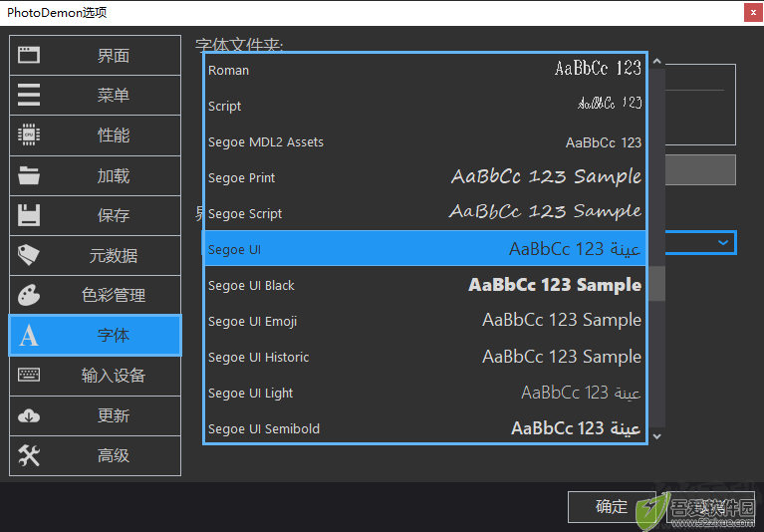Viewport: 764px width, 532px height.
Task: Select Segoe UI Emoji font
Action: (425, 321)
